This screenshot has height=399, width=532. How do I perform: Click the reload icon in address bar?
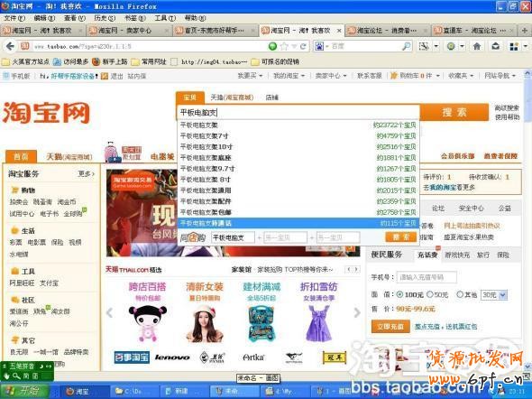point(303,46)
